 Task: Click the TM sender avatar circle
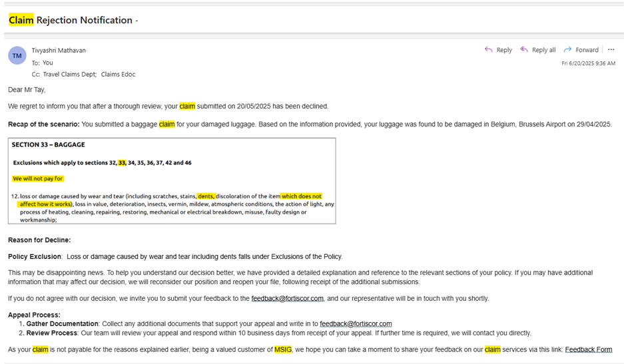click(17, 56)
